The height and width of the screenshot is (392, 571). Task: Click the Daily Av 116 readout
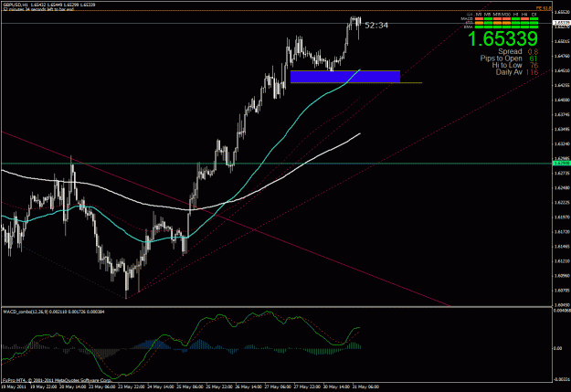point(517,72)
